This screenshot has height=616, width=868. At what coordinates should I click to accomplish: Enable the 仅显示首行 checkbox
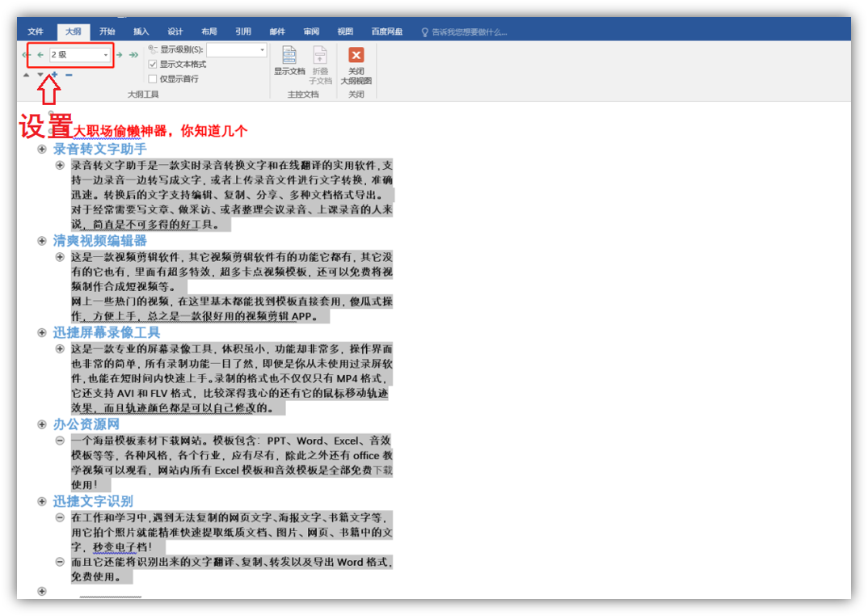153,78
